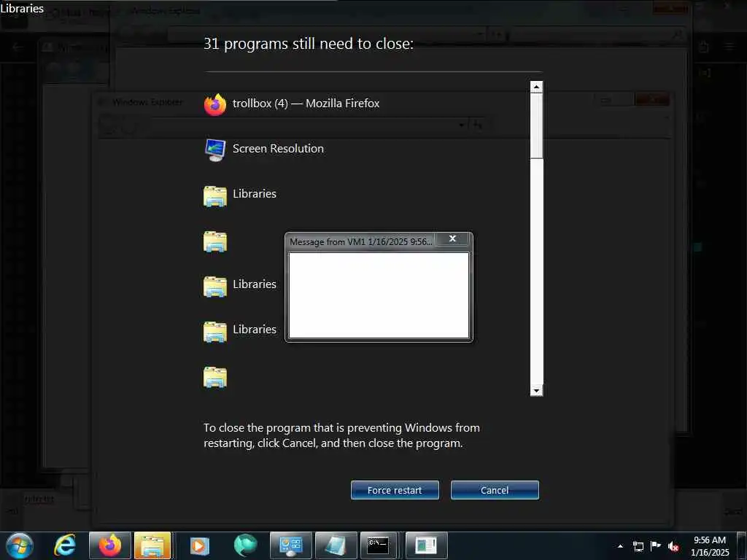Click the Show desktop strip beside the clock
Viewport: 747px width, 560px height.
point(741,545)
